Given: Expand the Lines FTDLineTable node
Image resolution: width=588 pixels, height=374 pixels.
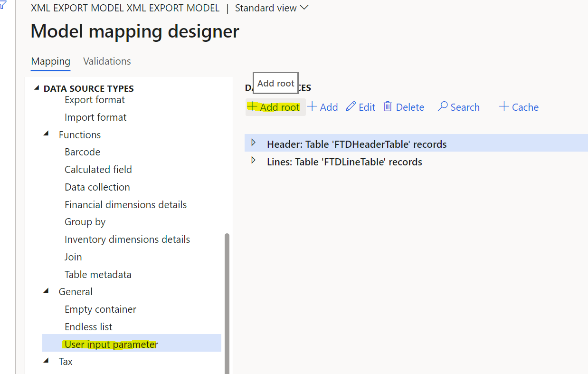Looking at the screenshot, I should [x=253, y=160].
